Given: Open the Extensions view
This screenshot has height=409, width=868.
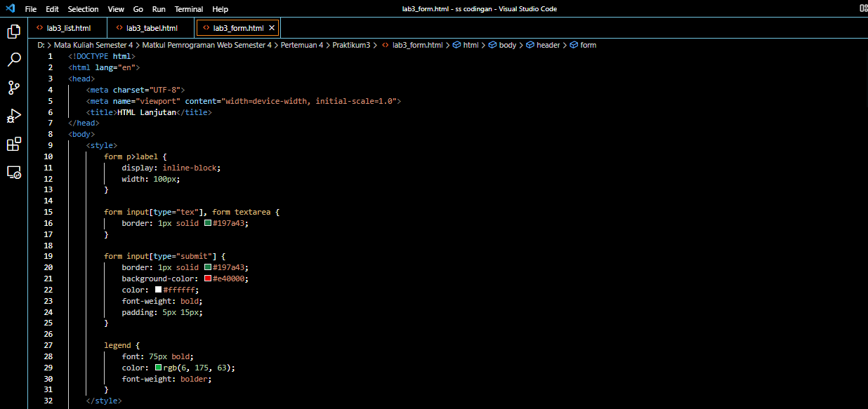Looking at the screenshot, I should 13,144.
